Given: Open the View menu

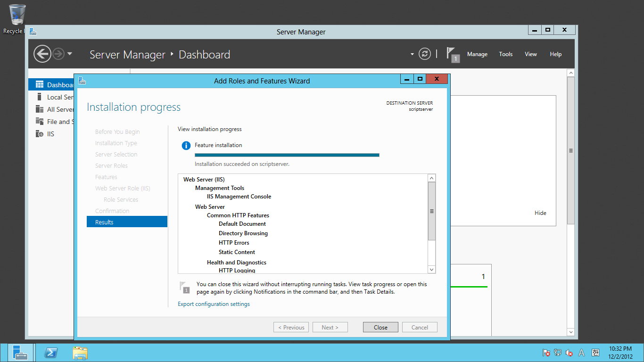Looking at the screenshot, I should tap(531, 54).
